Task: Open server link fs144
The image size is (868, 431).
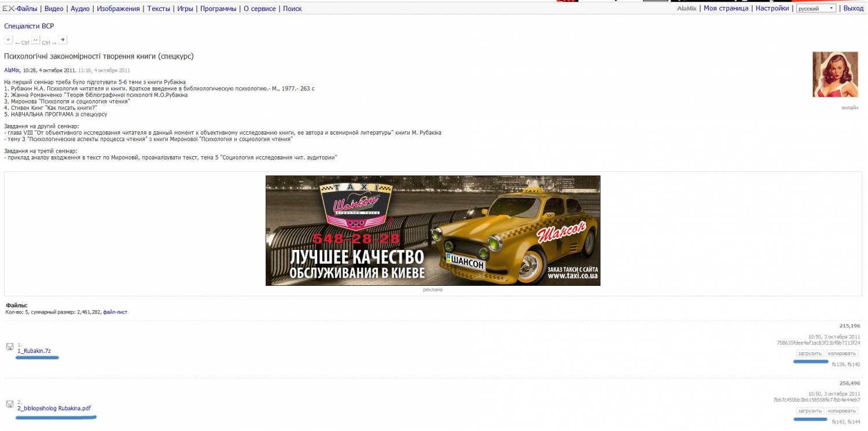Action: tap(854, 422)
